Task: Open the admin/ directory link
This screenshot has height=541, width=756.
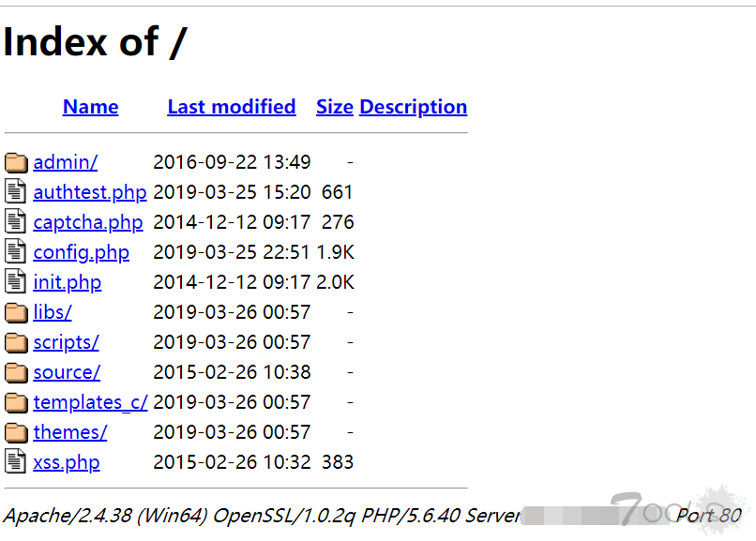Action: [66, 162]
